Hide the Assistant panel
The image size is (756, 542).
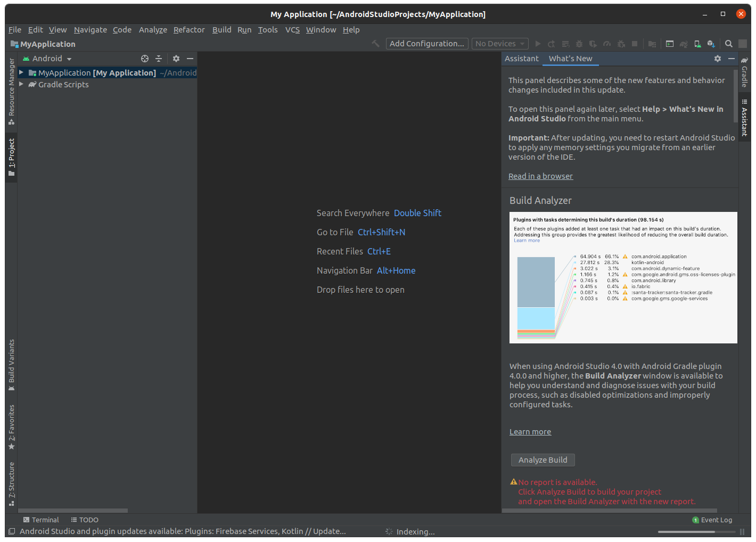[x=732, y=59]
